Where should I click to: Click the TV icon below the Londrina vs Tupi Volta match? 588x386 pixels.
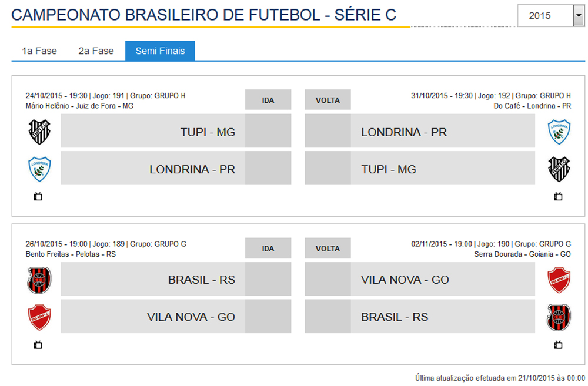[558, 197]
